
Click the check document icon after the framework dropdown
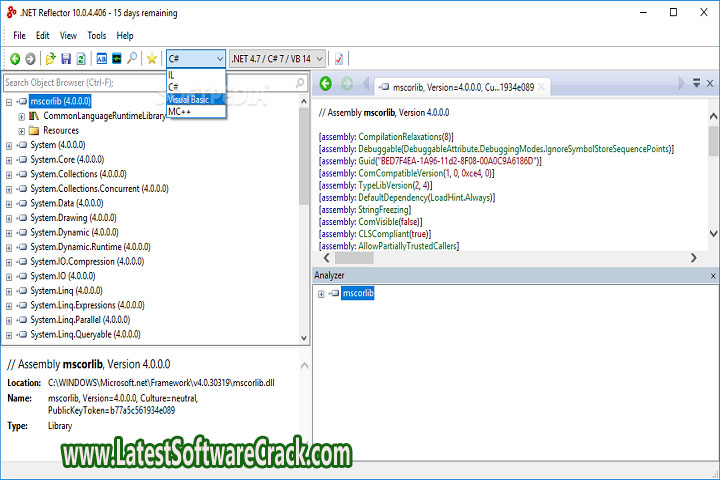pyautogui.click(x=339, y=59)
